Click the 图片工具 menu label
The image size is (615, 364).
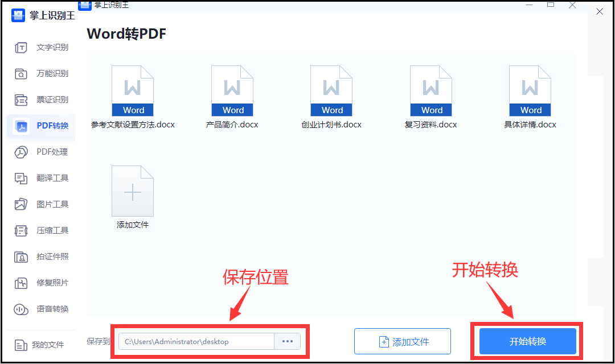[x=52, y=205]
